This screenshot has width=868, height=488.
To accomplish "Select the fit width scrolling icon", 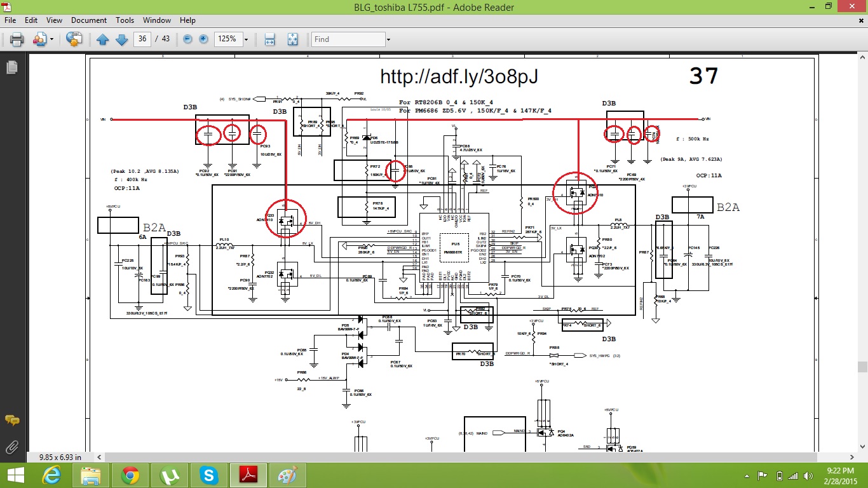I will (269, 39).
